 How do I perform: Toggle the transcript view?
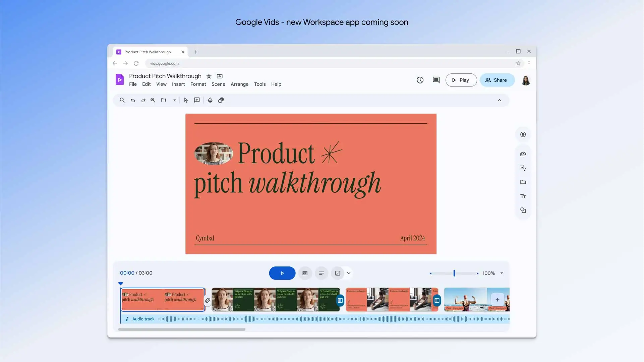(x=321, y=273)
